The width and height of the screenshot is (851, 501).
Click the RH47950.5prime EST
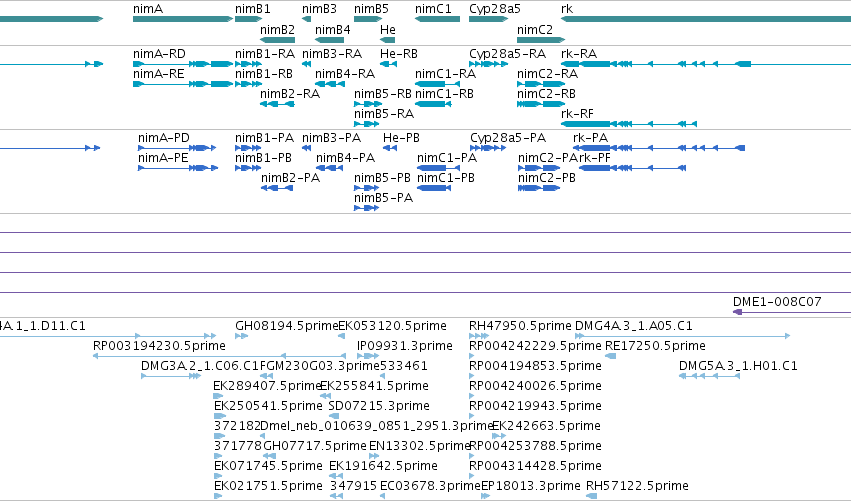pyautogui.click(x=478, y=336)
